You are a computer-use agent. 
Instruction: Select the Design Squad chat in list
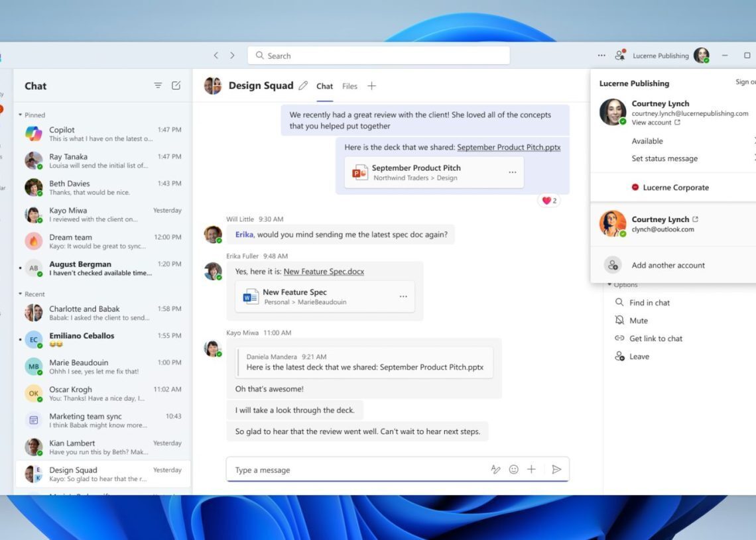click(x=103, y=474)
